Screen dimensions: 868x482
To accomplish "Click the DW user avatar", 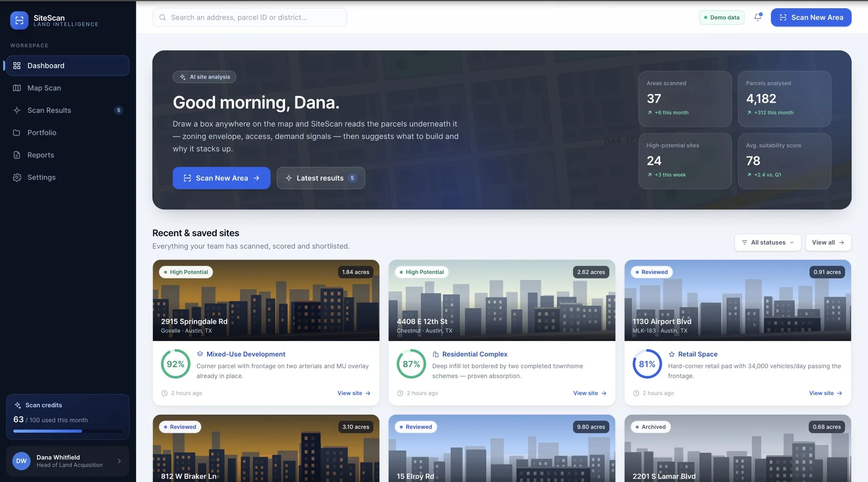I will [21, 461].
